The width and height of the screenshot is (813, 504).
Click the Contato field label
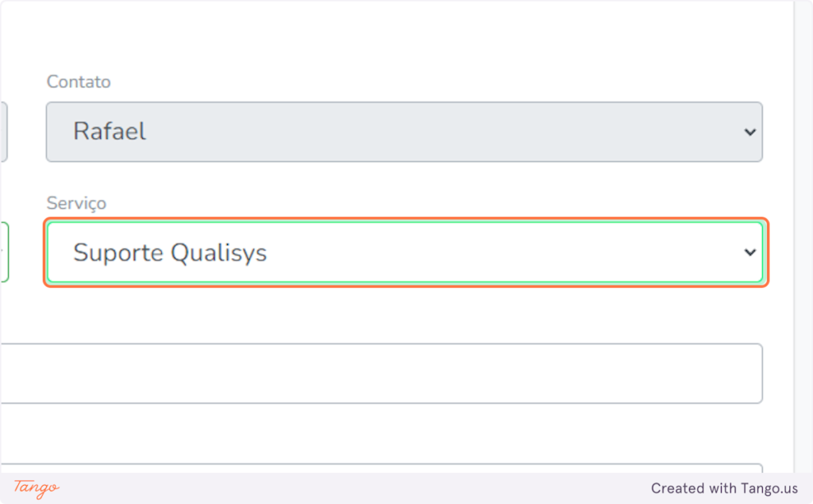[x=79, y=82]
